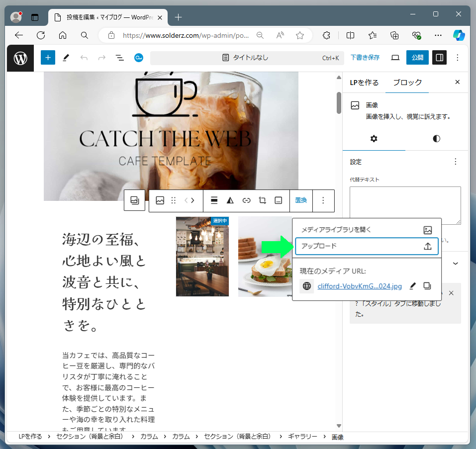Refresh the browser page
Image resolution: width=476 pixels, height=449 pixels.
tap(41, 35)
